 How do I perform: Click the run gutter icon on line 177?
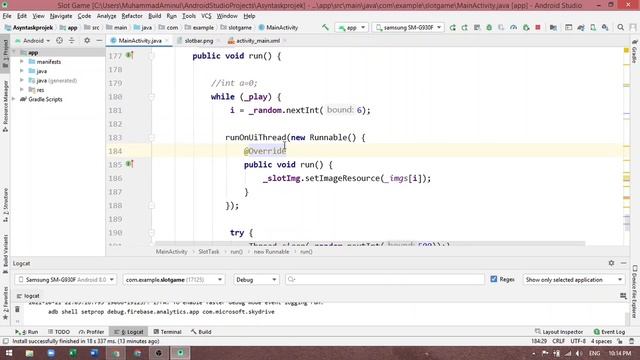click(x=129, y=55)
